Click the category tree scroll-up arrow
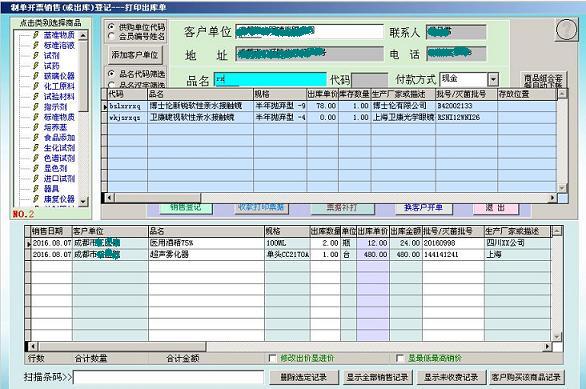This screenshot has height=389, width=586. pos(83,35)
